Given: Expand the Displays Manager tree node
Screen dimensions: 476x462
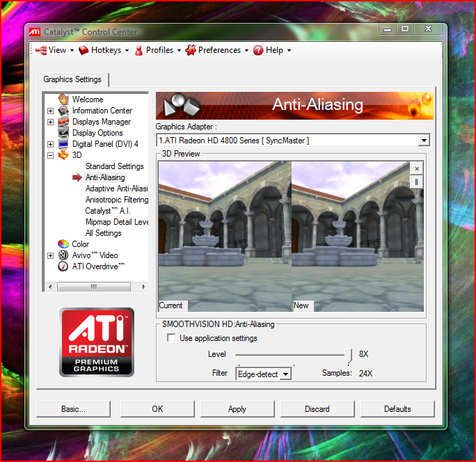Looking at the screenshot, I should 50,122.
